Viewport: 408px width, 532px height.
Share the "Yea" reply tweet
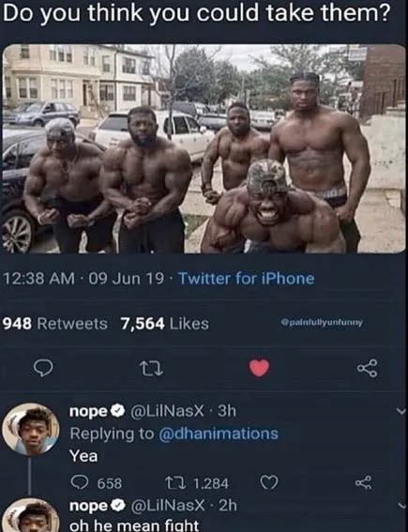[x=364, y=482]
